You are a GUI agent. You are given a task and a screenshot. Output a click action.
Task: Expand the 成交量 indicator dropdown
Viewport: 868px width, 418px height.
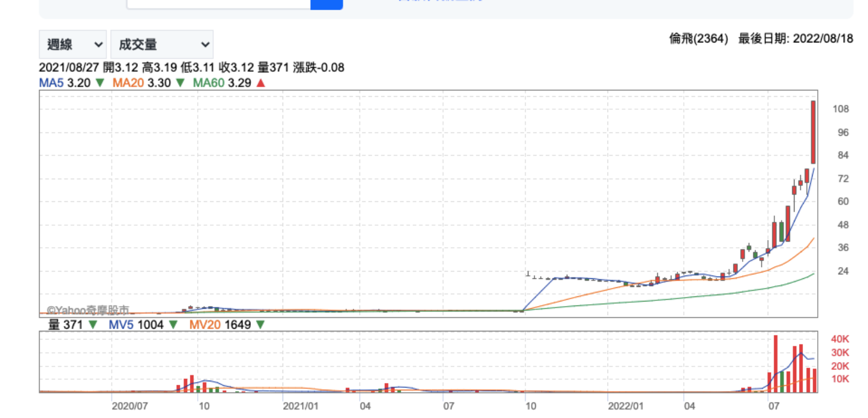(x=162, y=45)
